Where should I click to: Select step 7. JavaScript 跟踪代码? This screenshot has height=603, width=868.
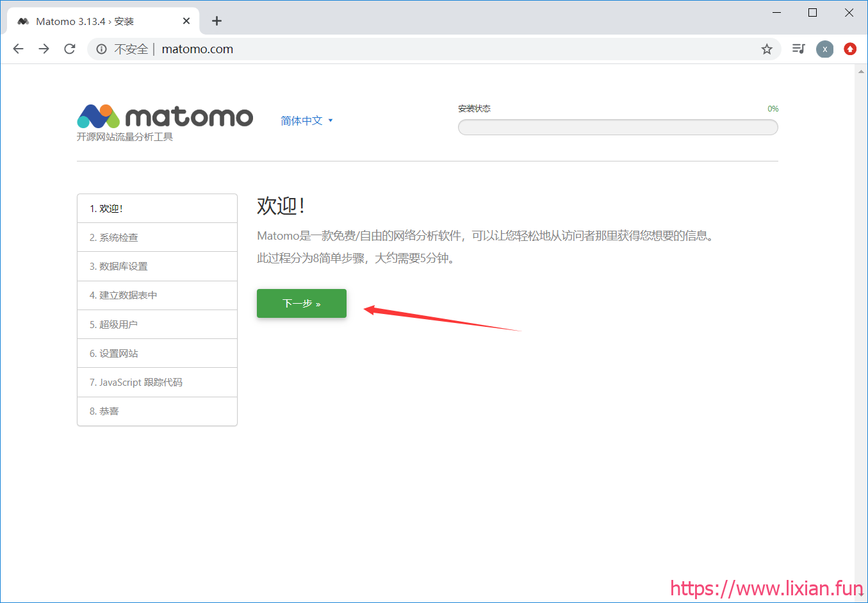tap(157, 383)
